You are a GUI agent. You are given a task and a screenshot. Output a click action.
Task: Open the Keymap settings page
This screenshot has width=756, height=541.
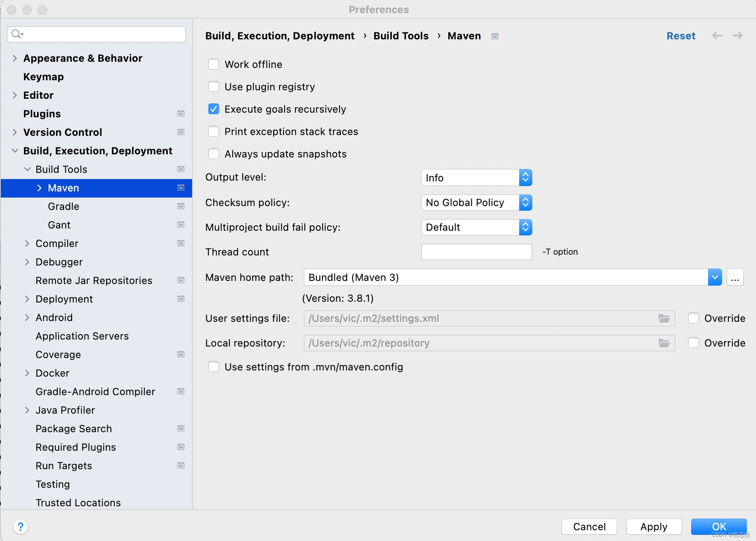coord(44,77)
